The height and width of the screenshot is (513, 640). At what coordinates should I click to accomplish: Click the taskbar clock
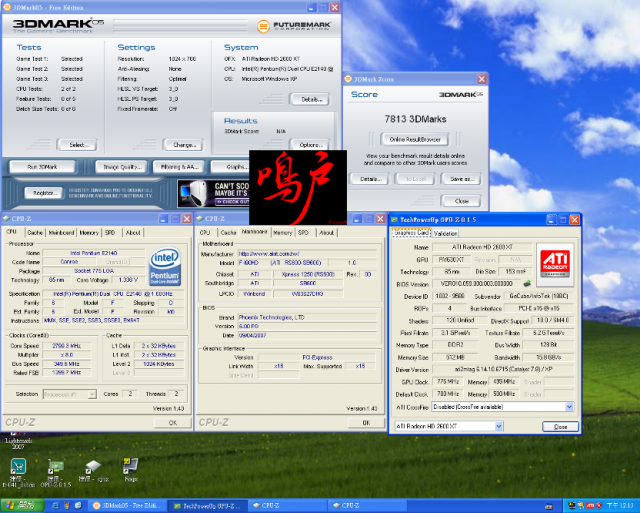[620, 506]
